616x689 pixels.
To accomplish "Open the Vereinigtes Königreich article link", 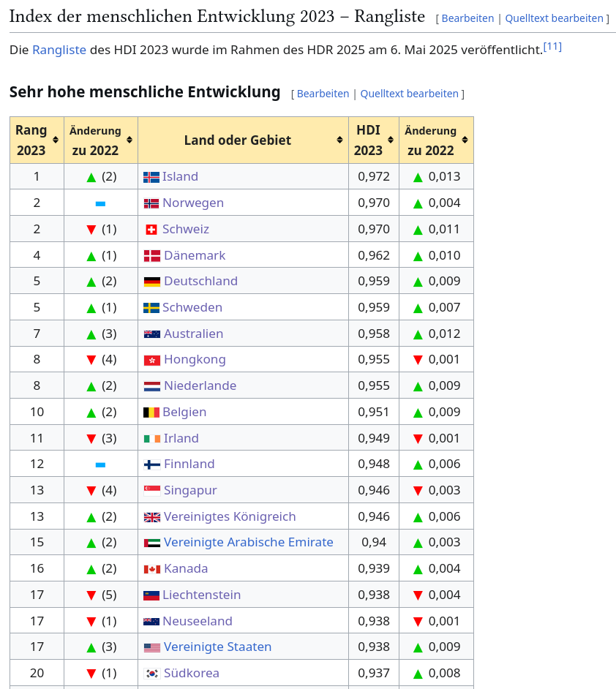I will tap(230, 516).
